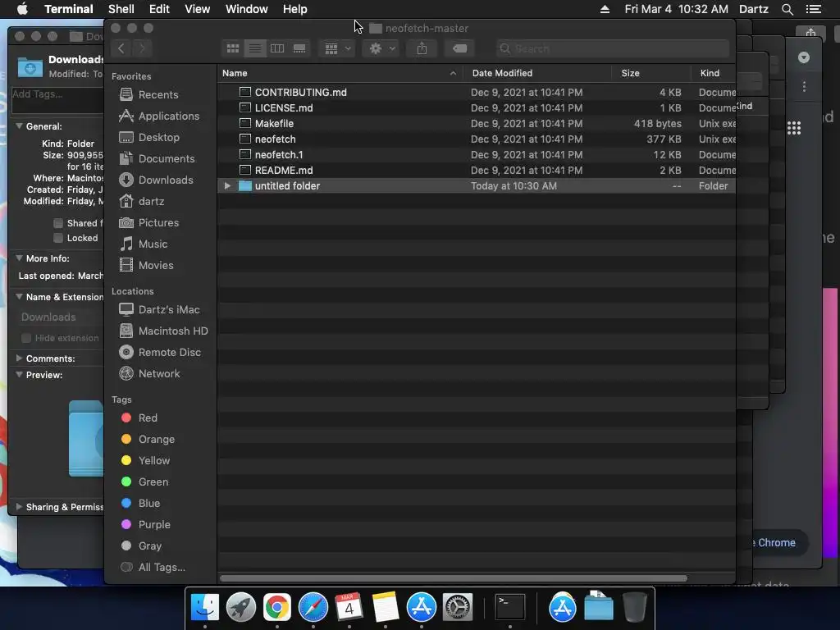Select the neofetch executable file
Viewport: 840px width, 630px height.
(477, 139)
